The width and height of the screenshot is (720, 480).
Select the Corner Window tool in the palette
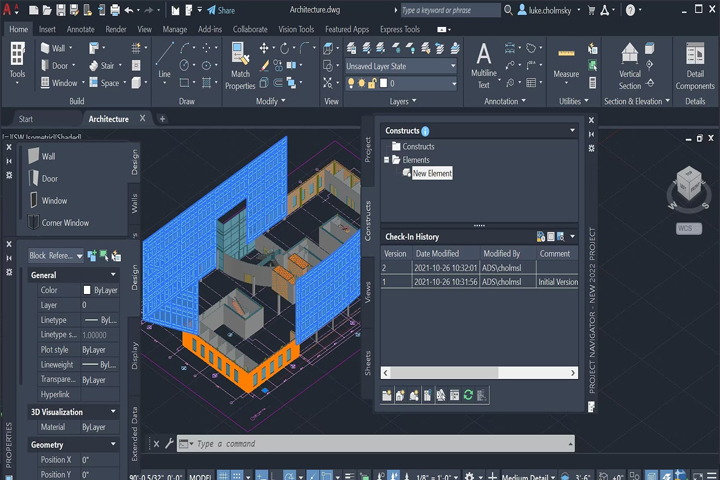[x=58, y=223]
